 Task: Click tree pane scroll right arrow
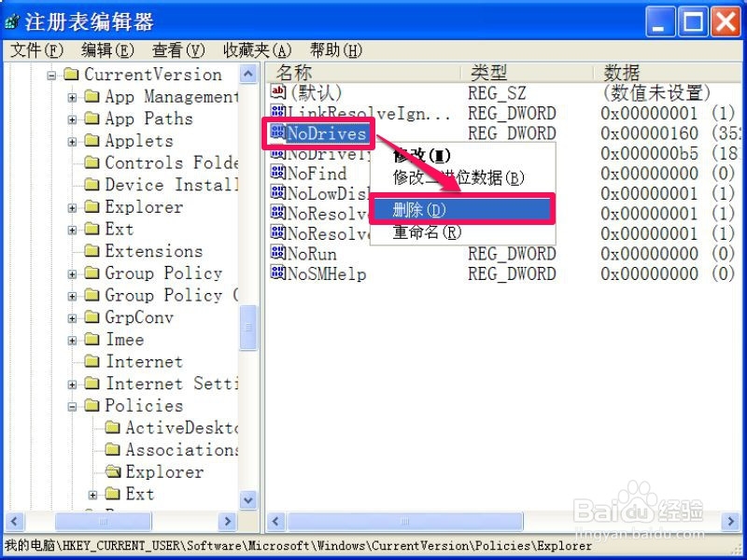[227, 522]
